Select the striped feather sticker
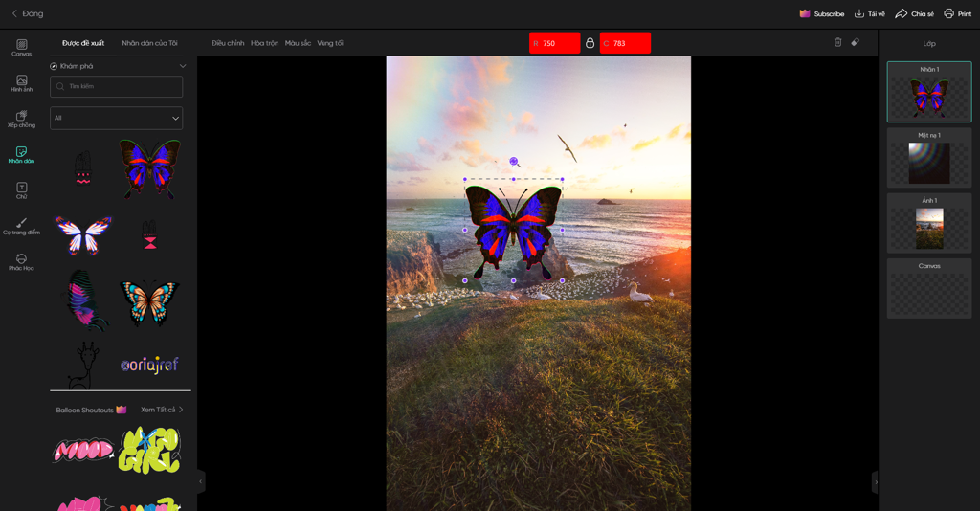This screenshot has width=980, height=511. click(x=85, y=300)
